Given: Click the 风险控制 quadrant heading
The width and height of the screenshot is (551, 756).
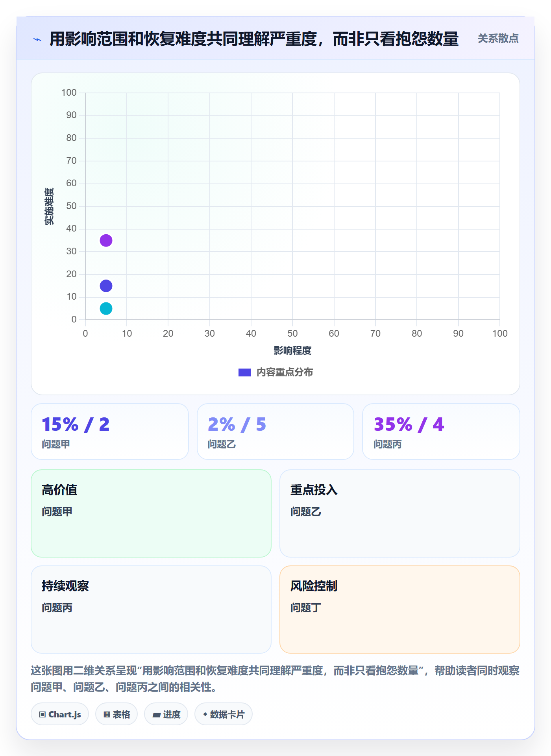Looking at the screenshot, I should point(314,586).
